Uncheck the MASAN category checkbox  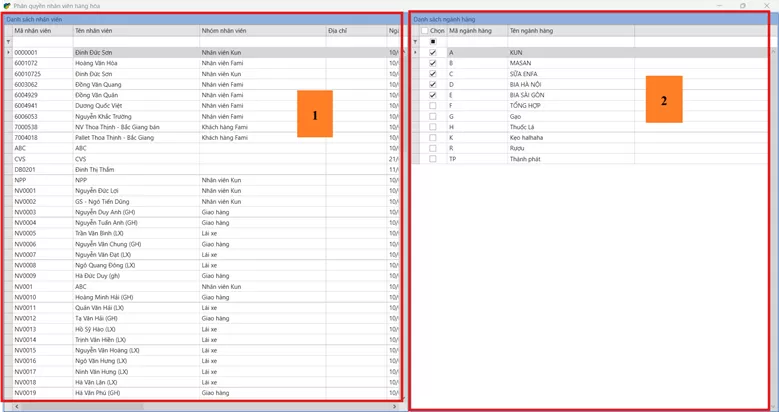point(433,63)
